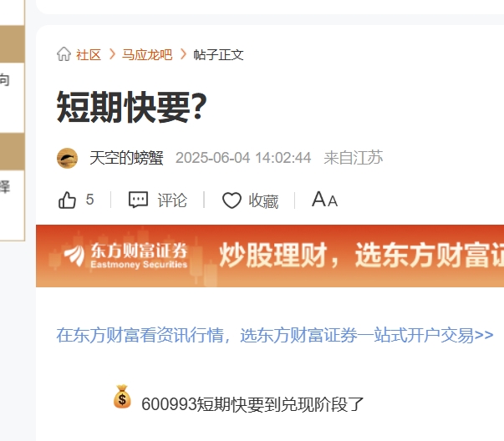
Task: Click the 600993 stock code text
Action: (x=169, y=404)
